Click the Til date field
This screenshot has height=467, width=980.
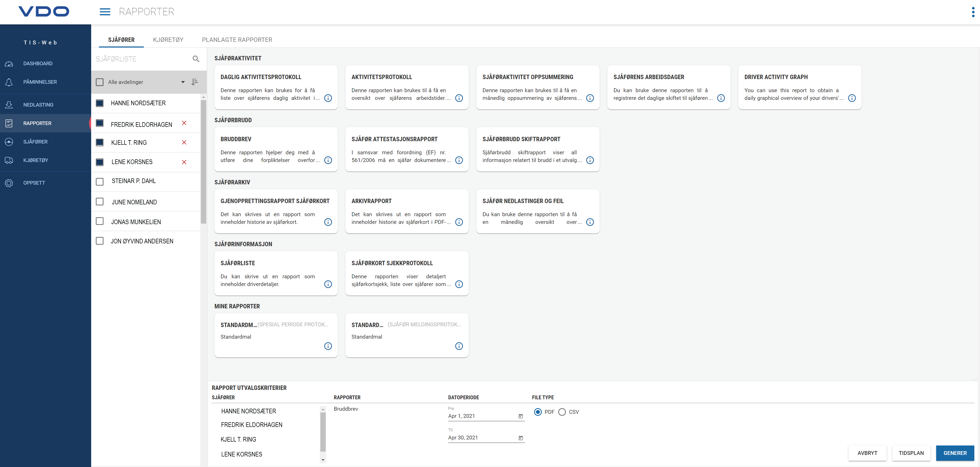coord(486,438)
